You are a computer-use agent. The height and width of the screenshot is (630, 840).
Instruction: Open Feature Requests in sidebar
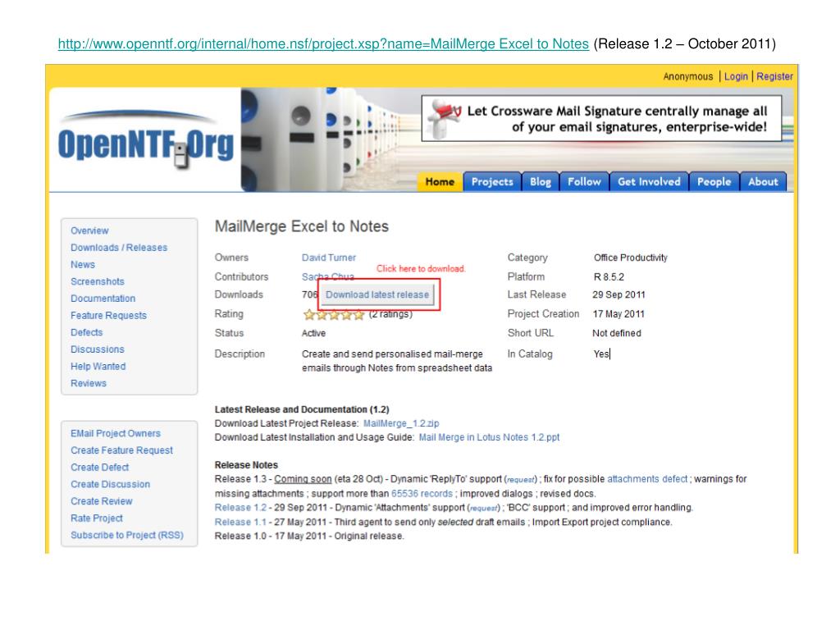(x=109, y=316)
